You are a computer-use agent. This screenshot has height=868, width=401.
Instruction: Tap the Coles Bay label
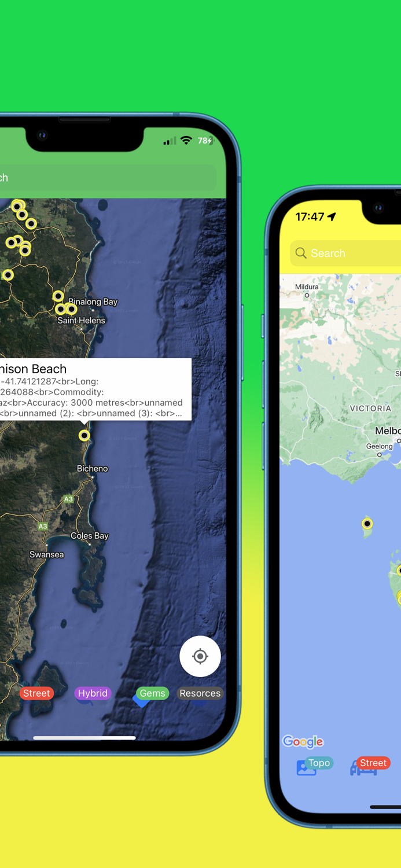[90, 536]
